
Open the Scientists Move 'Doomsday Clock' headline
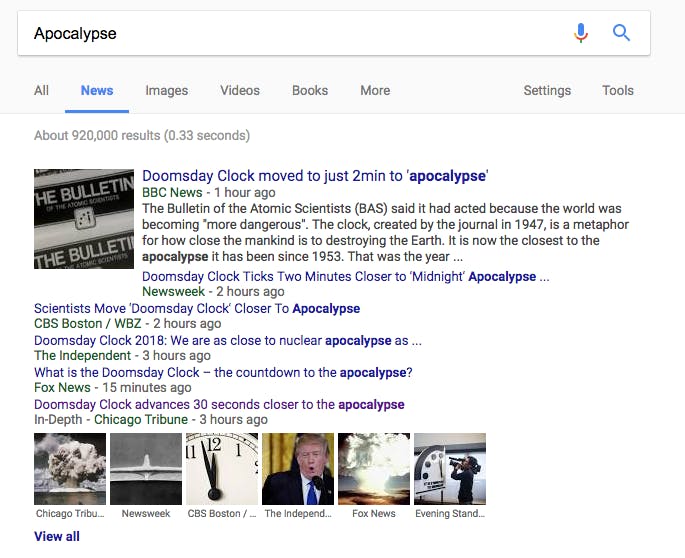click(x=197, y=308)
